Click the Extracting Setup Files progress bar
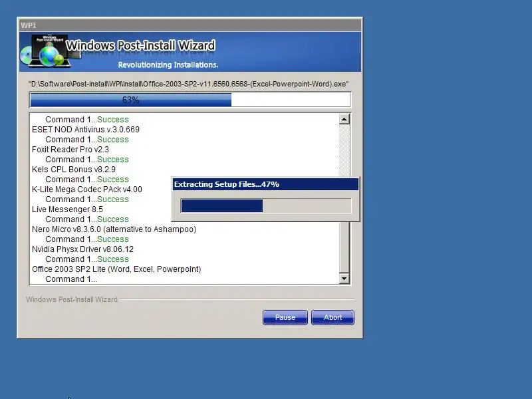The image size is (532, 399). 266,205
